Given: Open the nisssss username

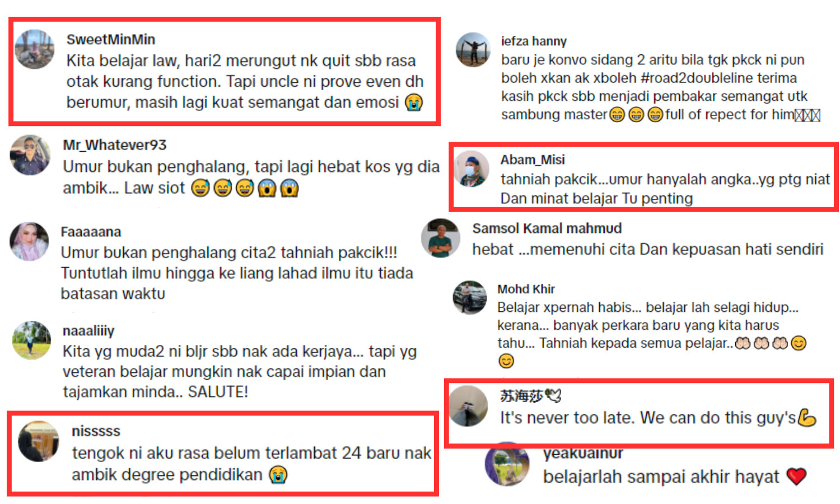Looking at the screenshot, I should click(96, 431).
